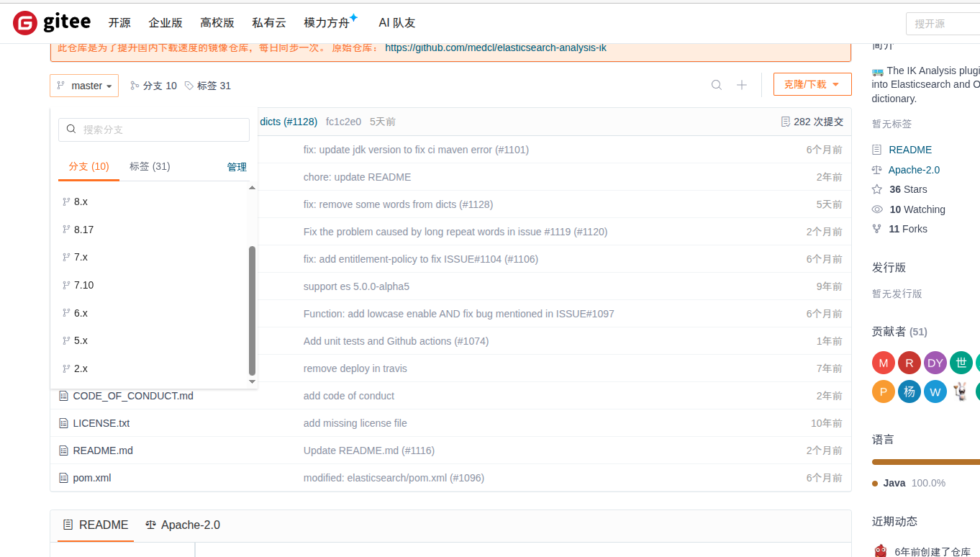The width and height of the screenshot is (980, 557).
Task: Click the plus icon beside search
Action: [742, 85]
